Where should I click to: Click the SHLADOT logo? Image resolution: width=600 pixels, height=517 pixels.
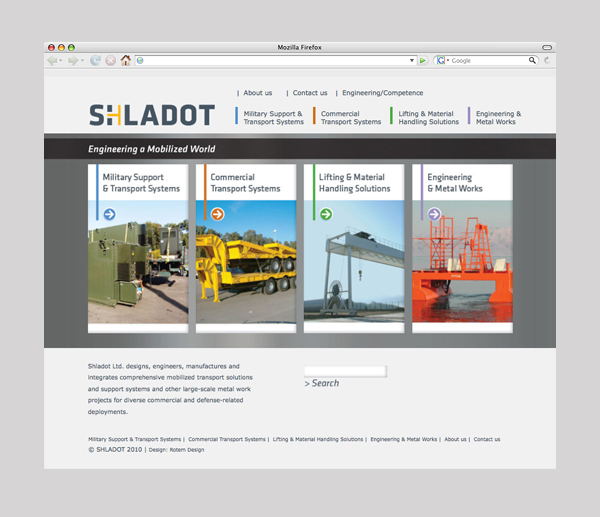tap(152, 115)
